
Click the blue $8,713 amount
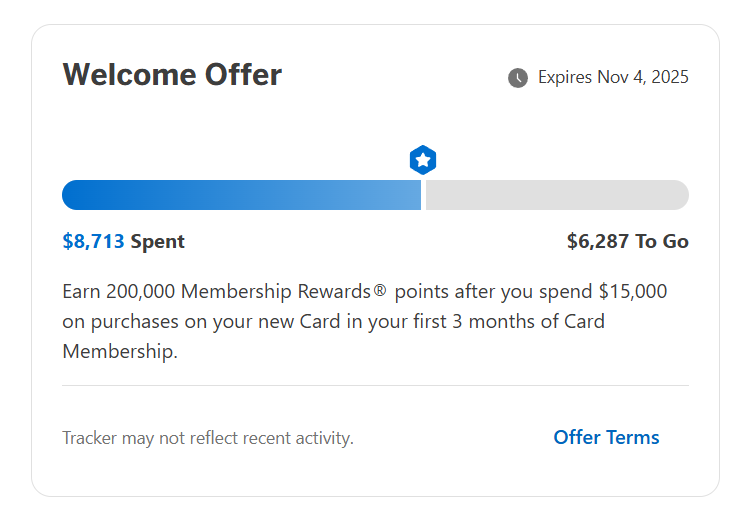(93, 241)
